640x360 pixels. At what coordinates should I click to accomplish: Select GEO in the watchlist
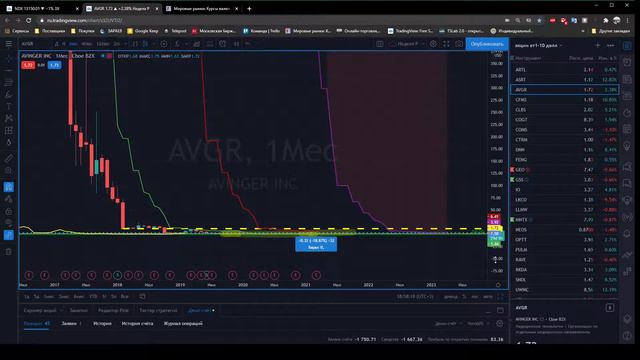point(565,170)
